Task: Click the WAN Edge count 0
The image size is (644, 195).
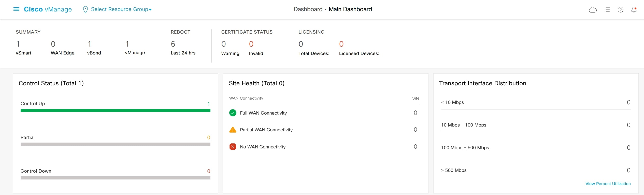Action: click(53, 44)
